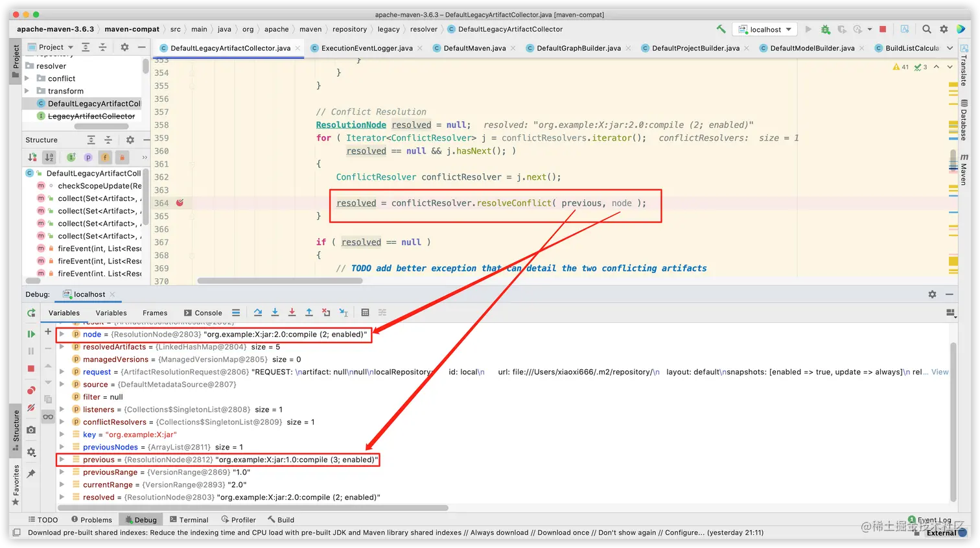980x548 pixels.
Task: Click Step Out debugger icon
Action: [x=309, y=313]
